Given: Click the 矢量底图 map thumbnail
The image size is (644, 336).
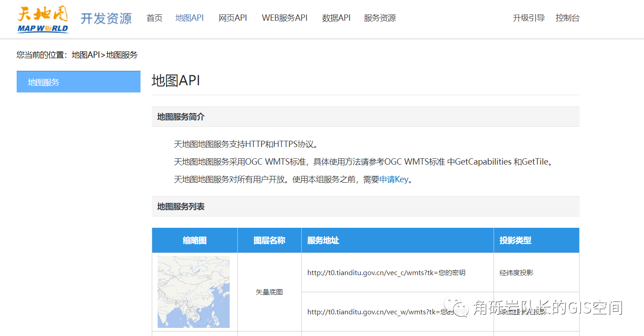Looking at the screenshot, I should 194,292.
